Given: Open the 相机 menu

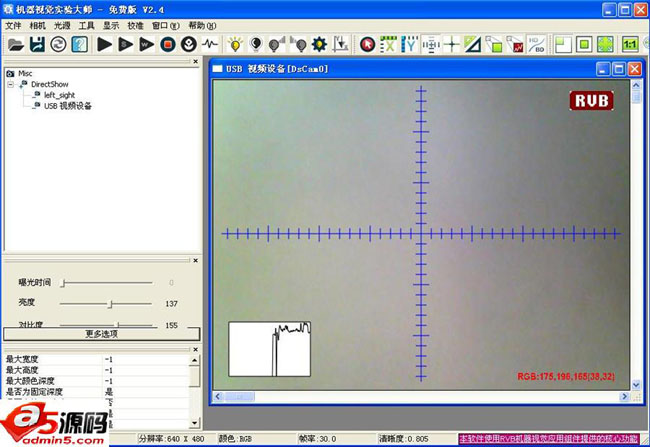Looking at the screenshot, I should [x=38, y=25].
